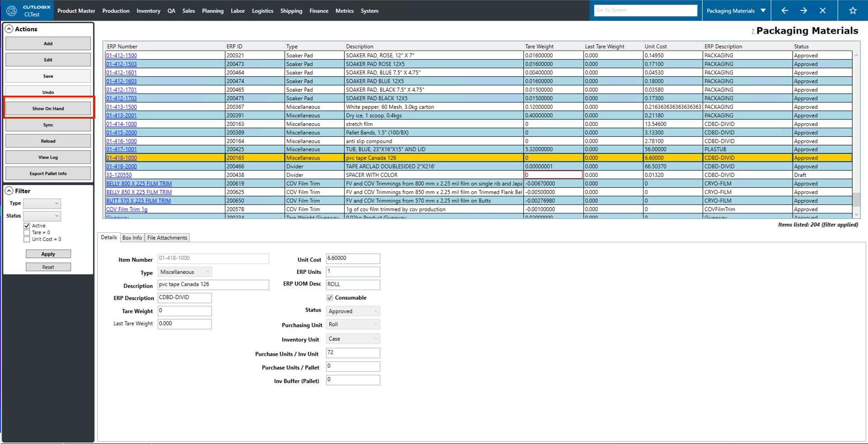
Task: Open the Inventory menu
Action: click(x=148, y=11)
